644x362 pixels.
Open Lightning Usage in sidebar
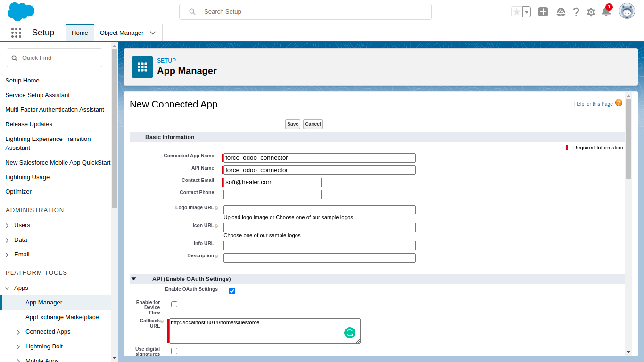point(27,177)
